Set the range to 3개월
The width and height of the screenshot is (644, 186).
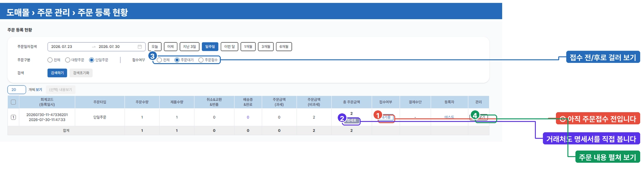click(266, 47)
